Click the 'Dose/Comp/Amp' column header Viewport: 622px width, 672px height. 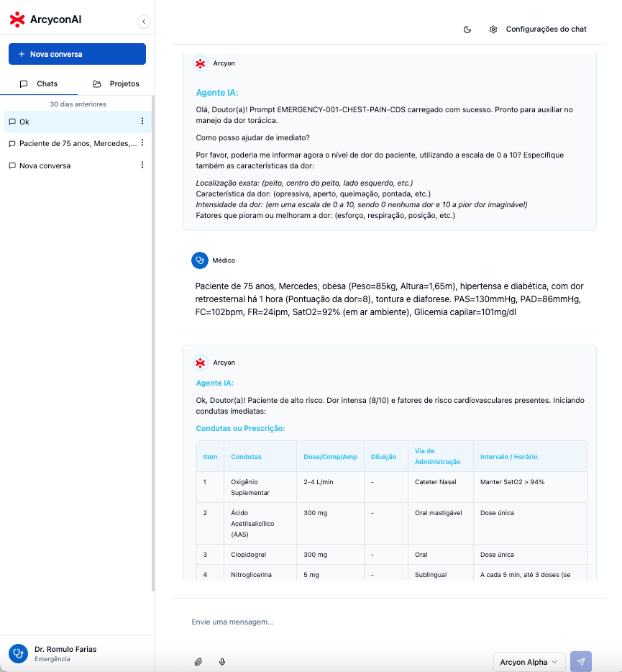pos(330,457)
